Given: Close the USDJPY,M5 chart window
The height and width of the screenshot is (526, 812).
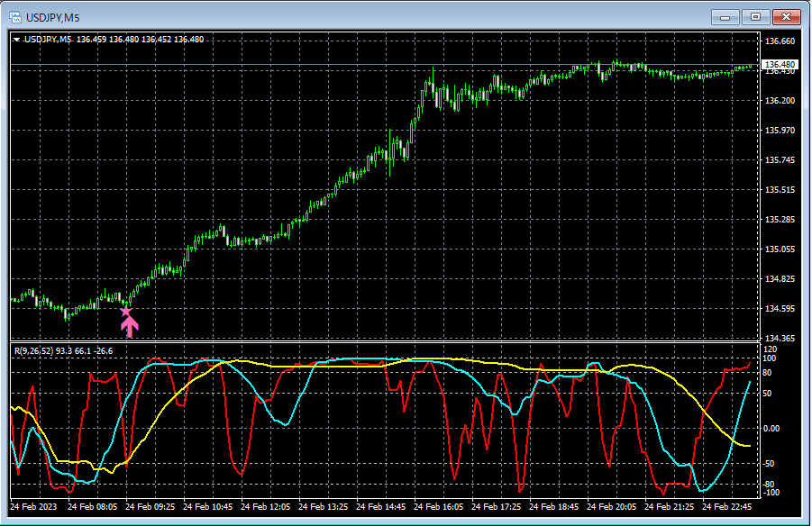Looking at the screenshot, I should tap(785, 16).
